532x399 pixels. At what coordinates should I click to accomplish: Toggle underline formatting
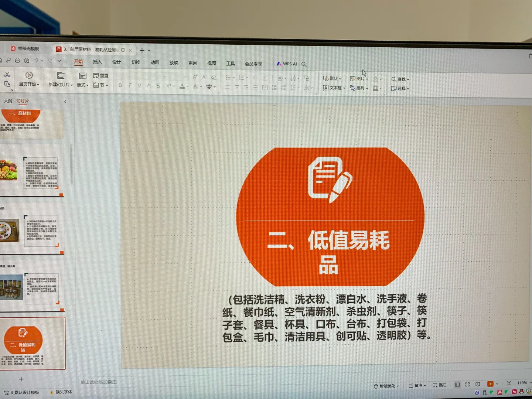click(139, 86)
